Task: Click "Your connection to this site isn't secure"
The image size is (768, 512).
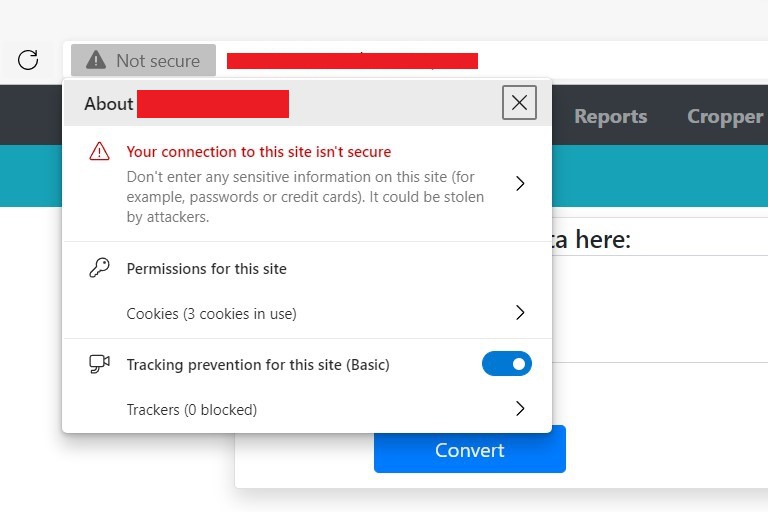Action: tap(258, 152)
